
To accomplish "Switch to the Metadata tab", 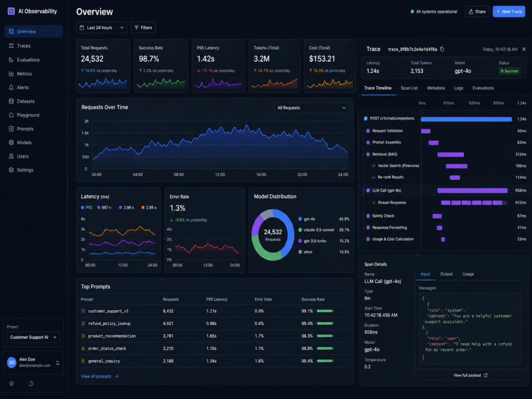I will (x=436, y=88).
